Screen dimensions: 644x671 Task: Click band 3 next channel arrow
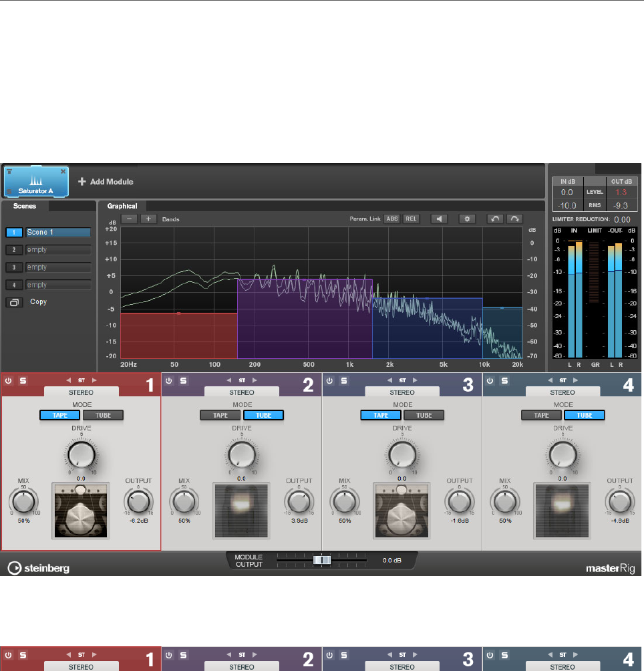pos(415,380)
